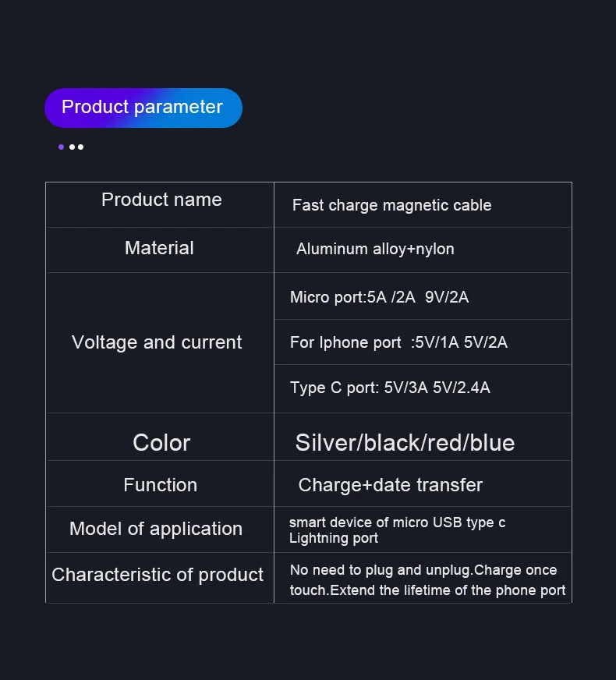616x680 pixels.
Task: Click the purple dot below the badge
Action: [x=61, y=147]
